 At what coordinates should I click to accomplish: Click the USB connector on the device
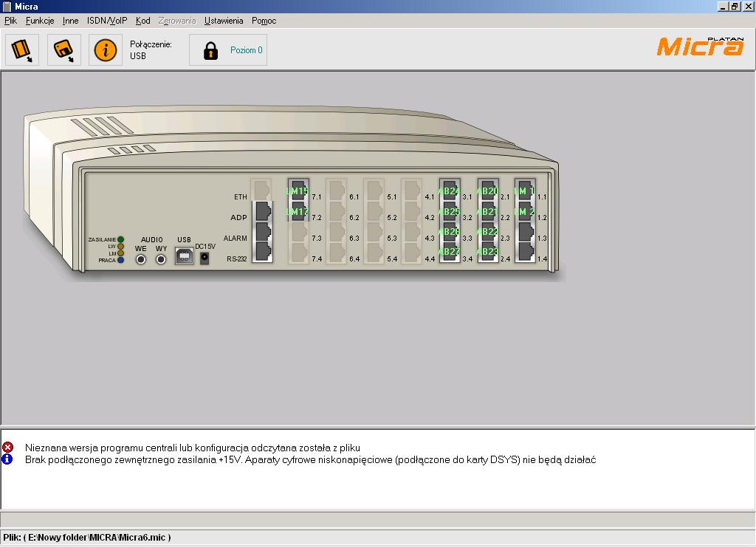point(184,256)
